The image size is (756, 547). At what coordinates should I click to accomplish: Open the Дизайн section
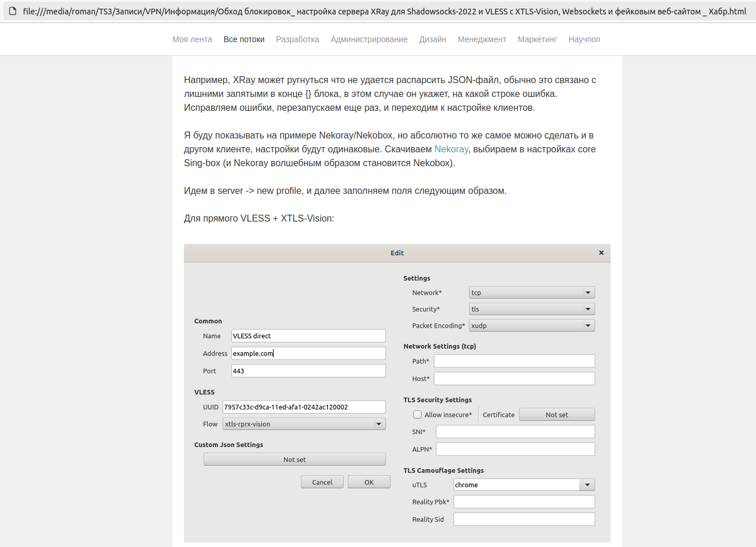432,39
